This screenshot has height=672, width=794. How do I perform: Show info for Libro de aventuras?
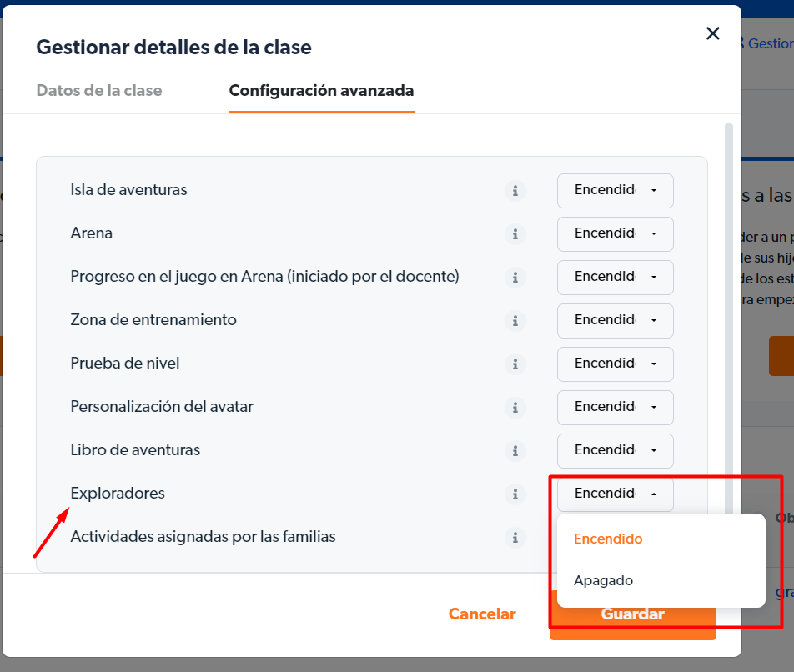515,451
